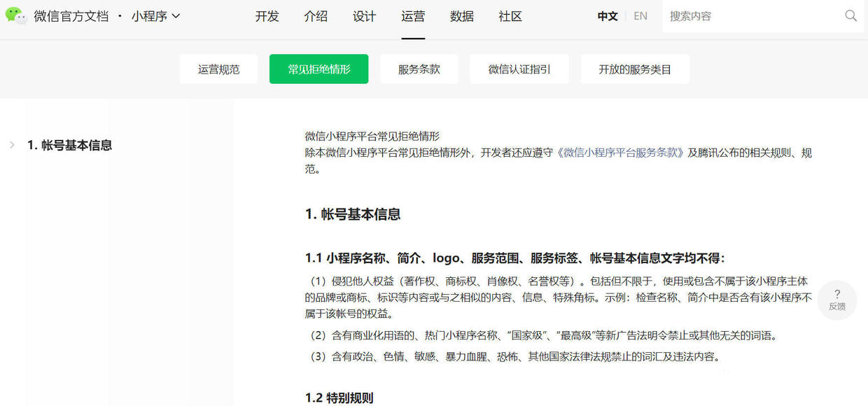This screenshot has width=868, height=406.
Task: Select the 常见拒绝情形 tab
Action: [x=318, y=69]
